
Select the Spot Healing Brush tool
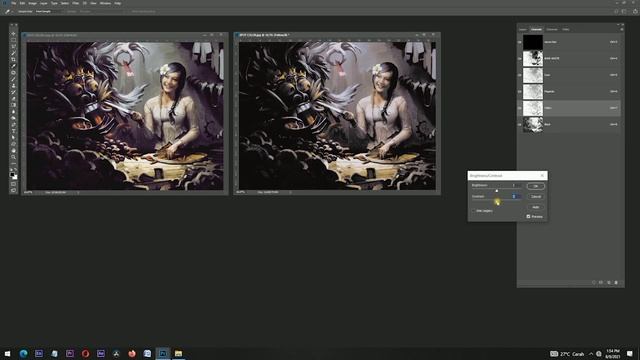(x=13, y=73)
